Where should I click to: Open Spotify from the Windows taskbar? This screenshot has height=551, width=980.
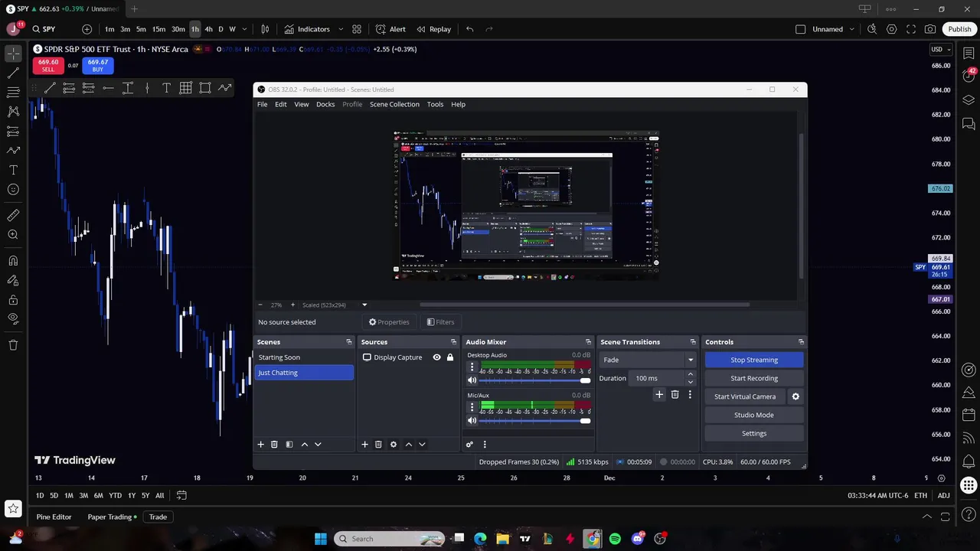pos(615,539)
